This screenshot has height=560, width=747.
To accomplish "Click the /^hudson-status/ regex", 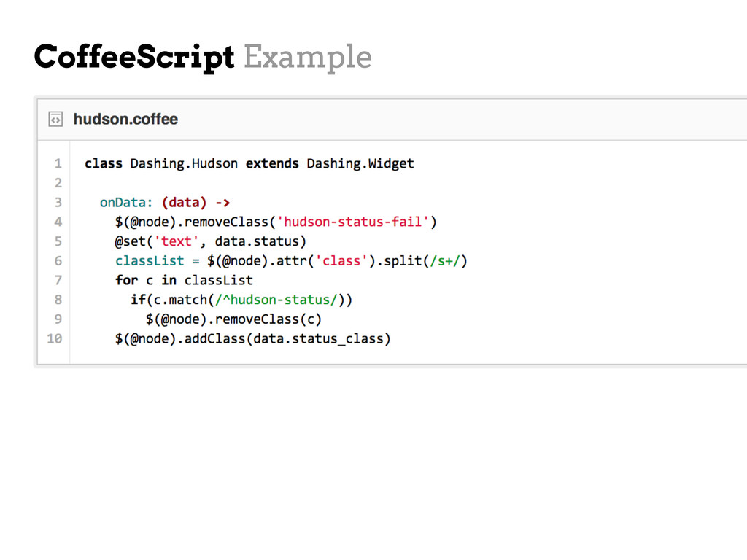I will pyautogui.click(x=276, y=300).
